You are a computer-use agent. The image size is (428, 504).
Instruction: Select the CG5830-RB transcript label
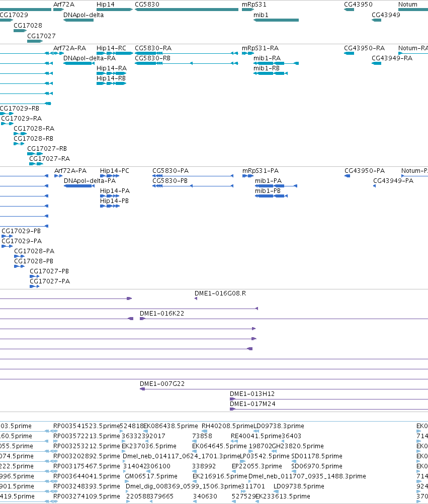[152, 58]
